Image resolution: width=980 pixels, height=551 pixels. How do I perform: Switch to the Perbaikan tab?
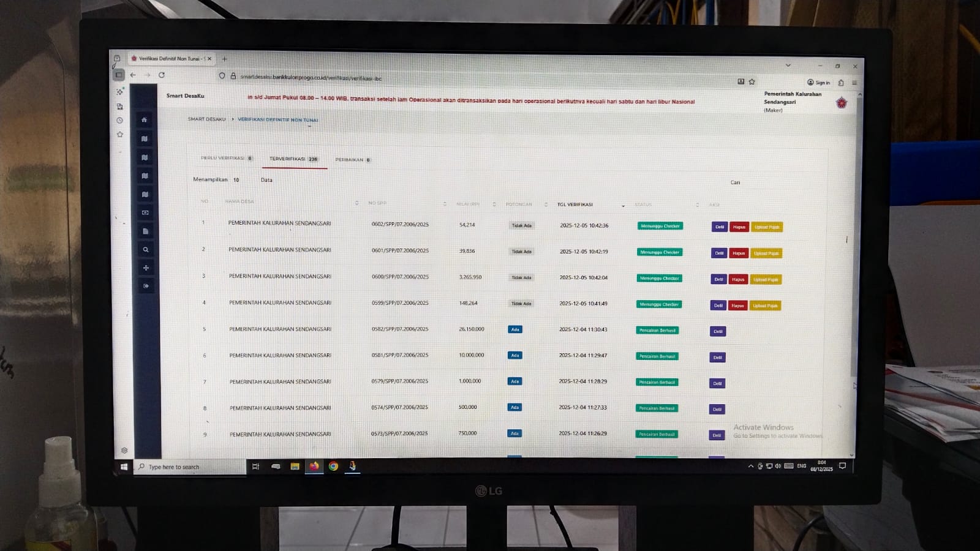tap(352, 160)
